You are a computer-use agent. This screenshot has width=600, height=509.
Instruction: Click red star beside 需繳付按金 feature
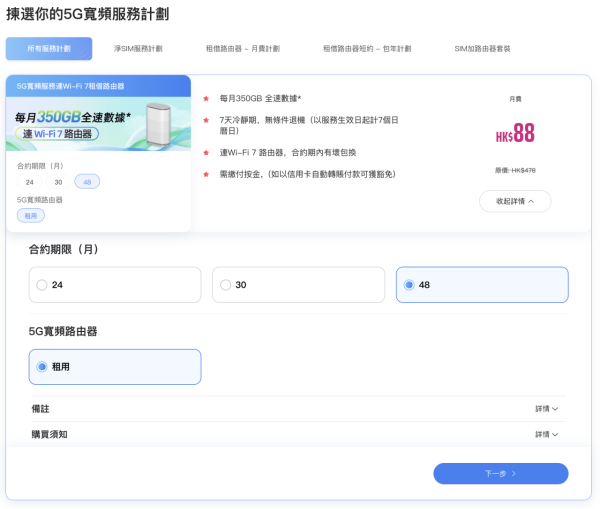click(x=206, y=175)
